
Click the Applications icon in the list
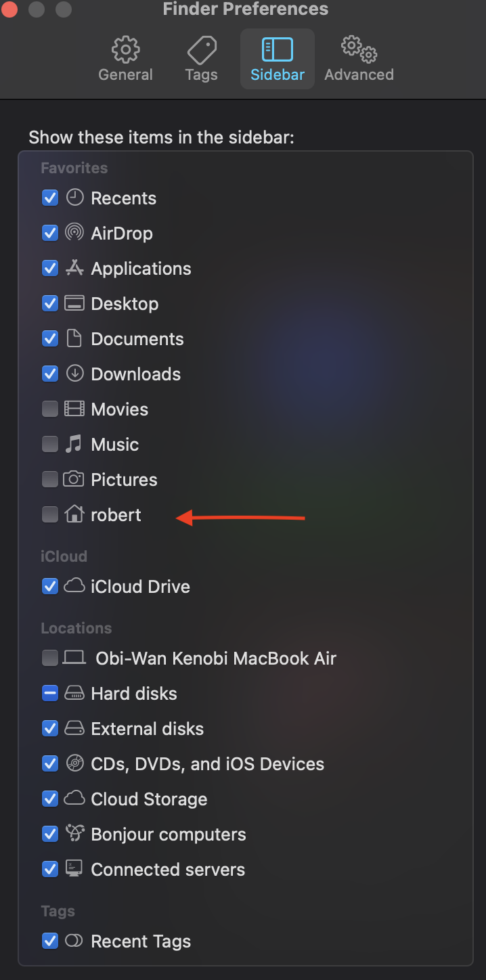pyautogui.click(x=74, y=268)
